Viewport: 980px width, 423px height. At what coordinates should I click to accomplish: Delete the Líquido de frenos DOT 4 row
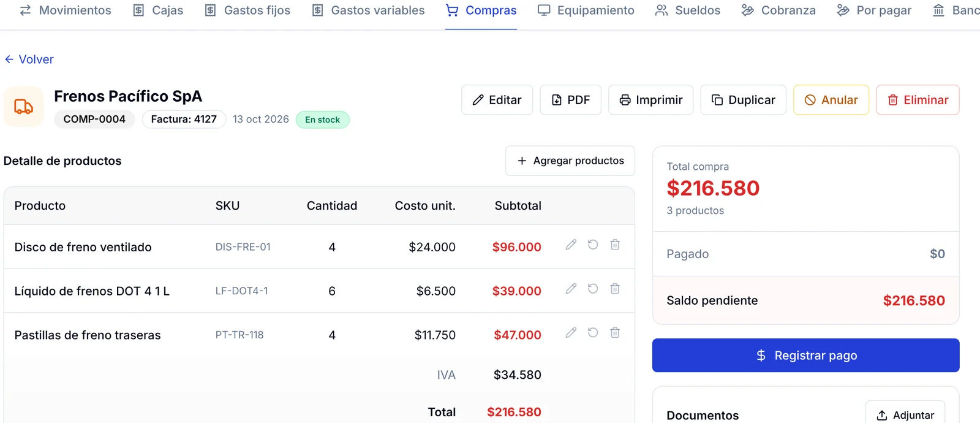615,289
